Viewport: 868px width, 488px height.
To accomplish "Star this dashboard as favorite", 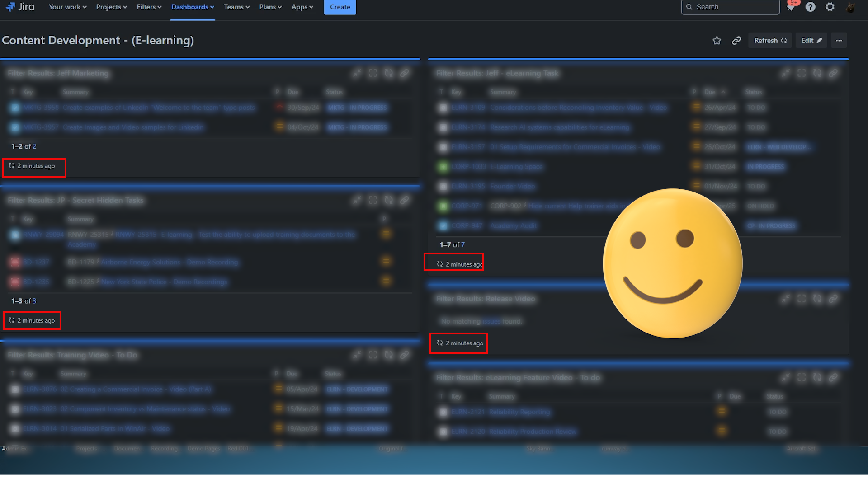I will pyautogui.click(x=717, y=41).
